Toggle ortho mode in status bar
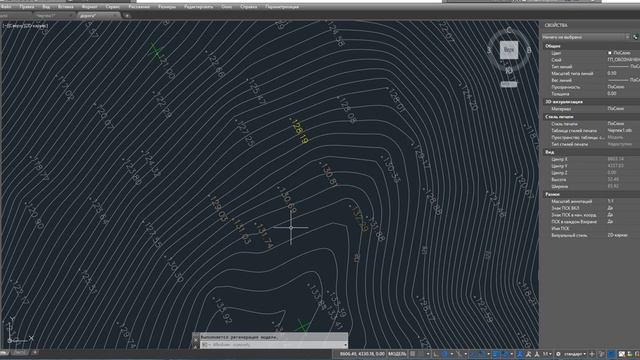 tap(436, 354)
